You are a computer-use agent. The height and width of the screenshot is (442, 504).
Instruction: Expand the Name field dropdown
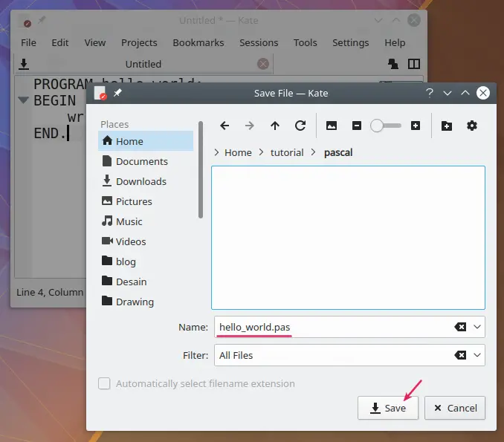click(x=477, y=327)
